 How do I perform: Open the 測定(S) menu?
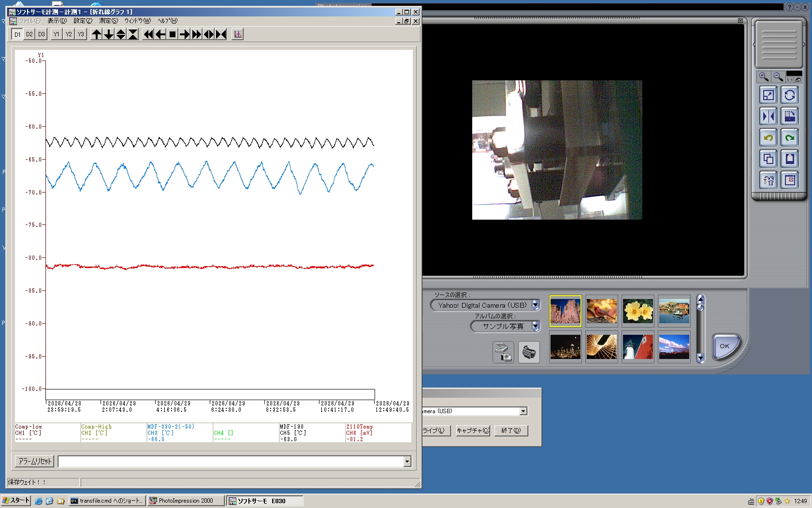coord(108,21)
